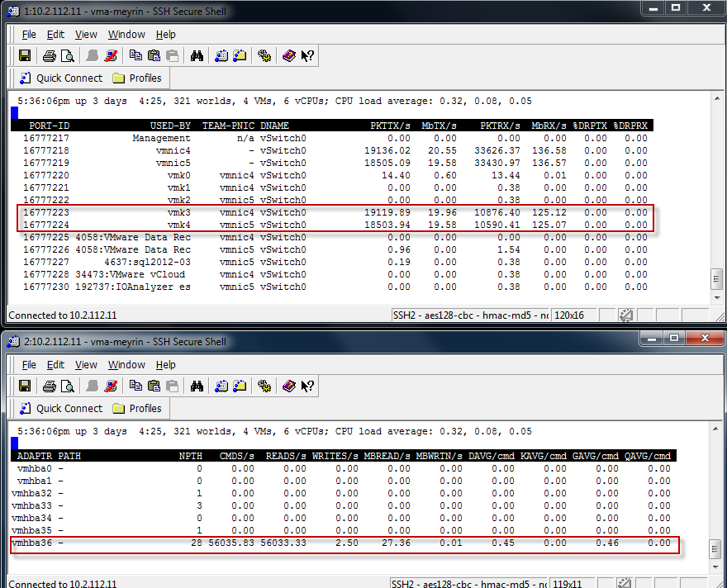727x588 pixels.
Task: Click the 120x16 terminal size in status bar
Action: tap(569, 315)
